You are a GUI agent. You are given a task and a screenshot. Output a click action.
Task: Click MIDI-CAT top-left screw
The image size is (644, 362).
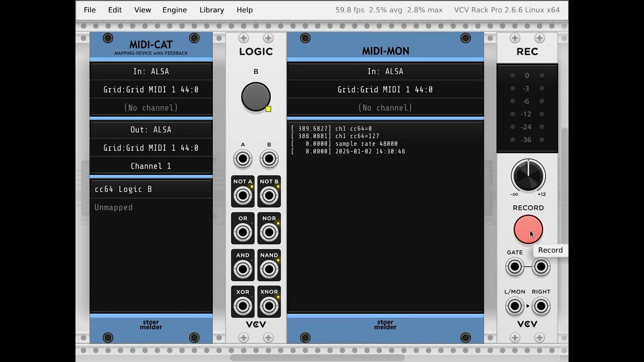108,38
